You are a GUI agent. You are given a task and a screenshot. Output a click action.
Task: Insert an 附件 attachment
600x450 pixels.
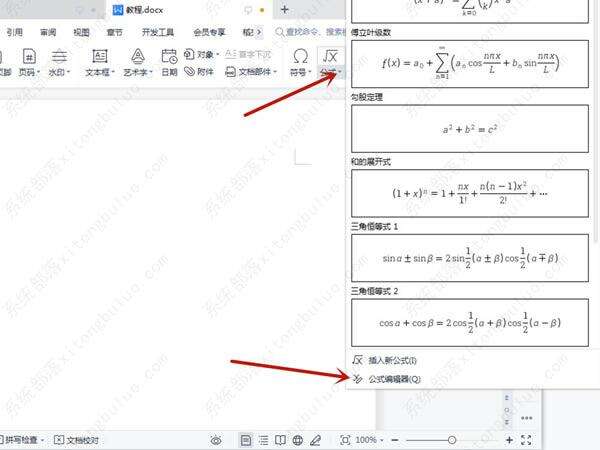(x=199, y=72)
